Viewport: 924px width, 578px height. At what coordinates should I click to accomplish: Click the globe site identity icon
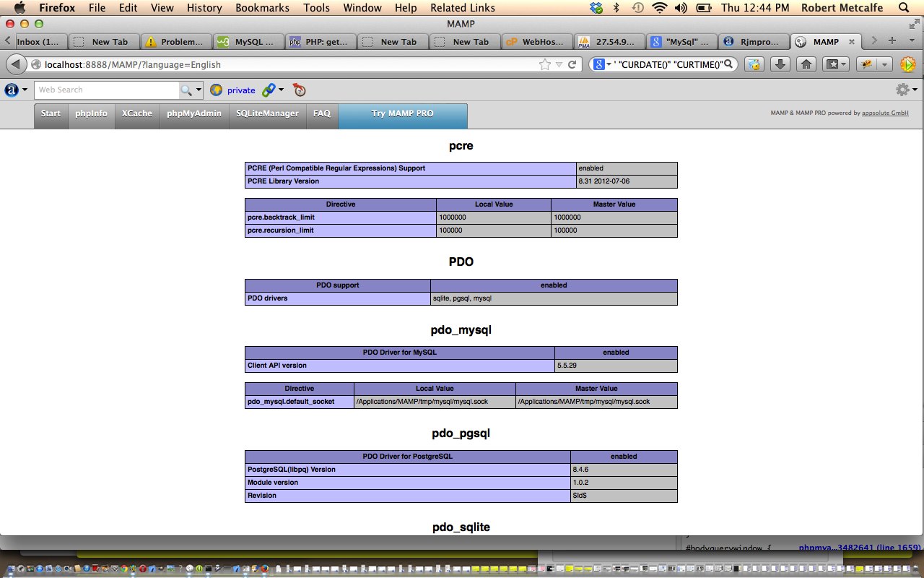[35, 64]
